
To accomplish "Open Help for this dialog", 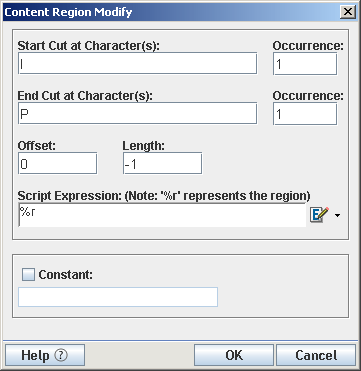I will tap(45, 355).
